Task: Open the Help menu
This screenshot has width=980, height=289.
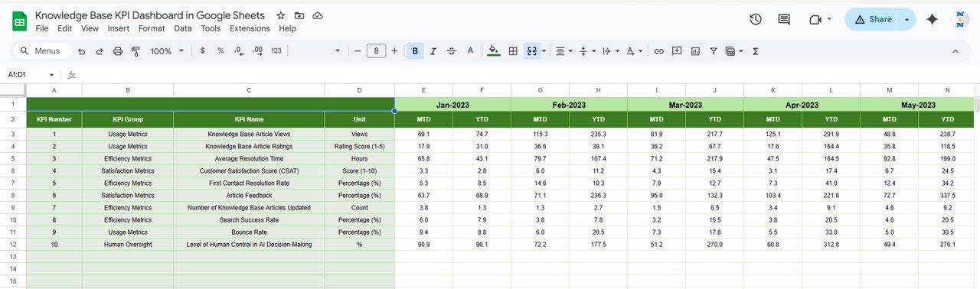Action: (x=287, y=28)
